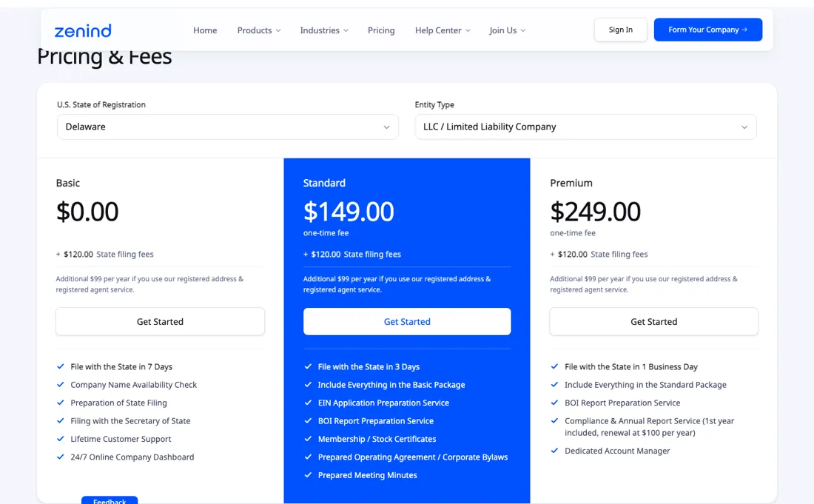Screen dimensions: 814x504
Task: Click checkmark beside Prepared Meeting Minutes
Action: tap(308, 475)
